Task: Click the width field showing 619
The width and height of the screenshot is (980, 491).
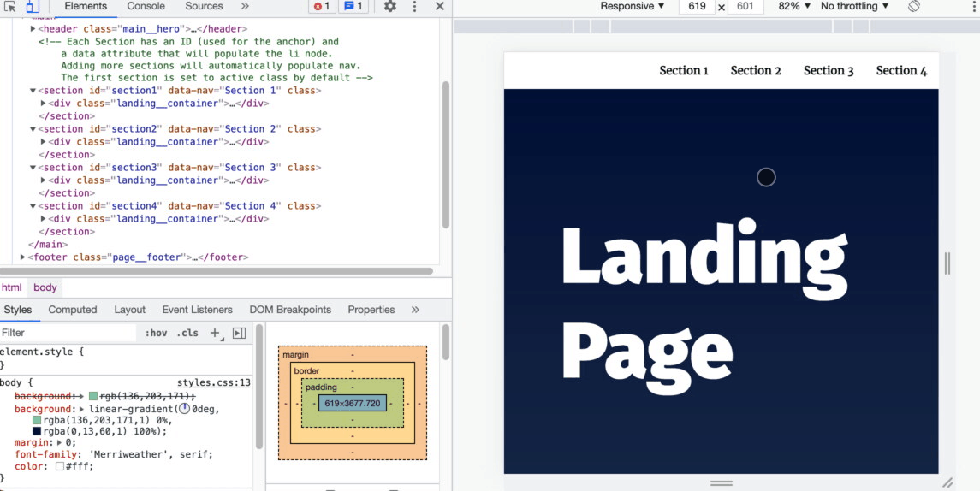Action: [x=697, y=6]
